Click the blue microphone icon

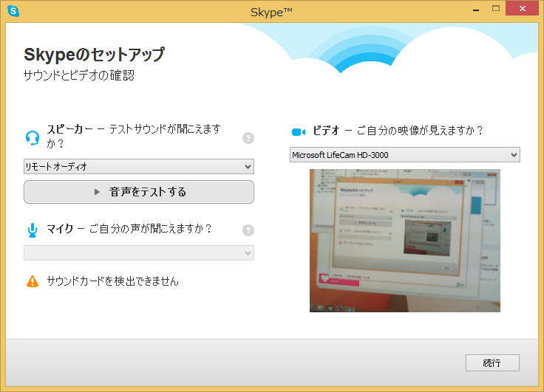pyautogui.click(x=33, y=230)
